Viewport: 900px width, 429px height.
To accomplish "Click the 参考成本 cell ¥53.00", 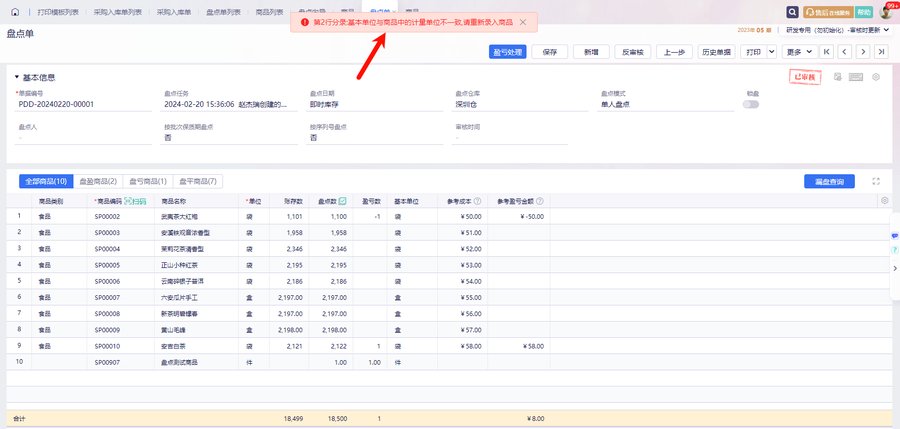I will (462, 265).
